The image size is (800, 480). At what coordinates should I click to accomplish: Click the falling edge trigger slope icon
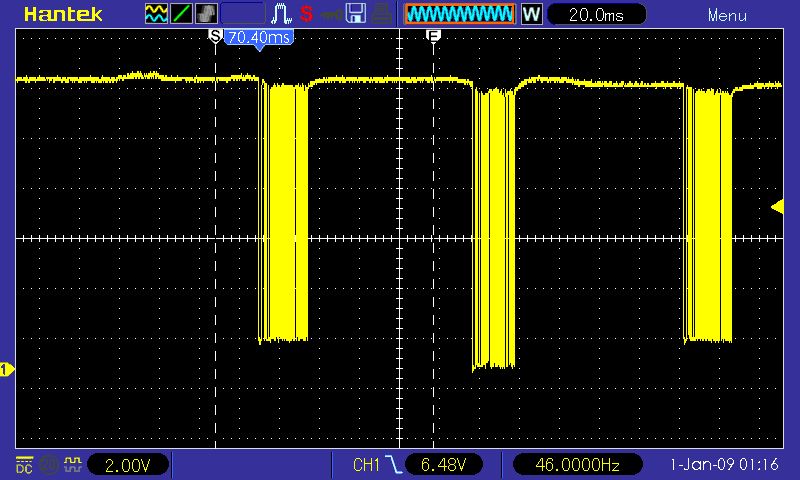pyautogui.click(x=394, y=465)
